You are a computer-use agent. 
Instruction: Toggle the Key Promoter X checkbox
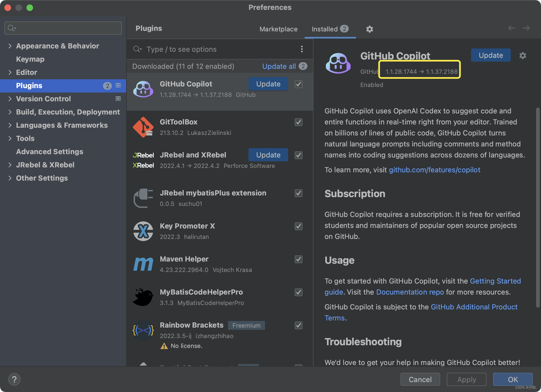[x=299, y=226]
